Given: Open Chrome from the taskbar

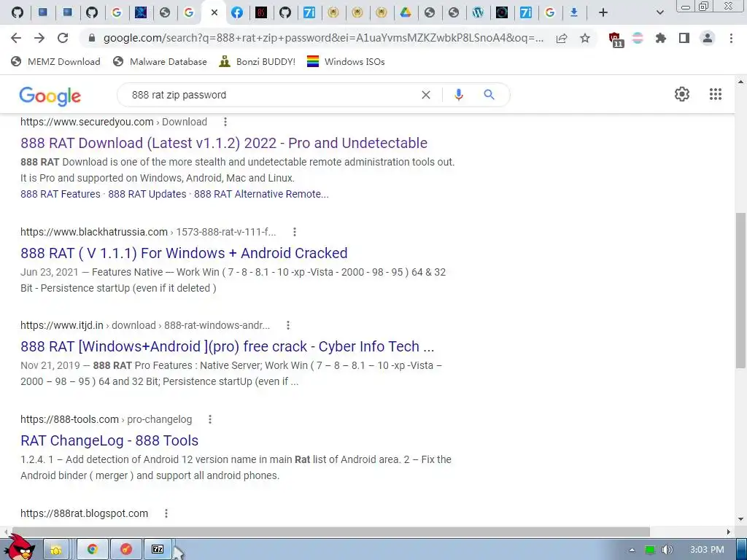Looking at the screenshot, I should 93,550.
